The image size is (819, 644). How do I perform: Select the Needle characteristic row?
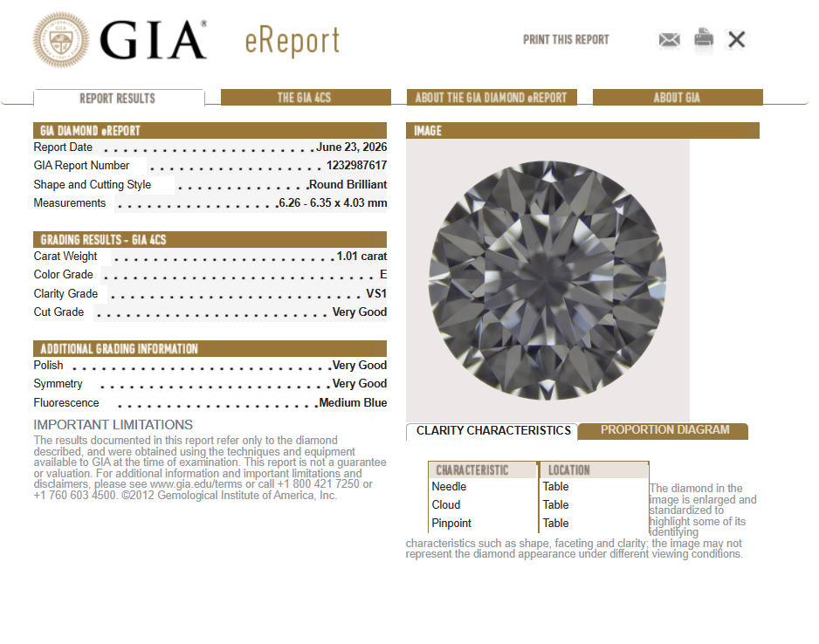pyautogui.click(x=538, y=486)
